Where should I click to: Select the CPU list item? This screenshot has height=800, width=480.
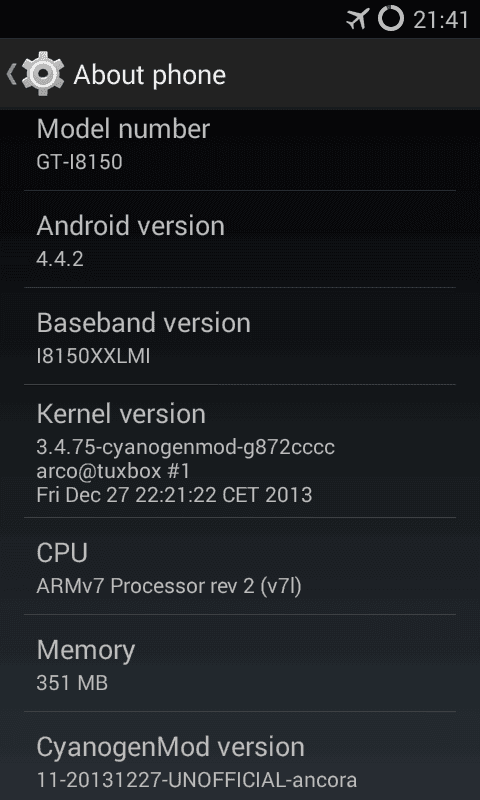(240, 566)
